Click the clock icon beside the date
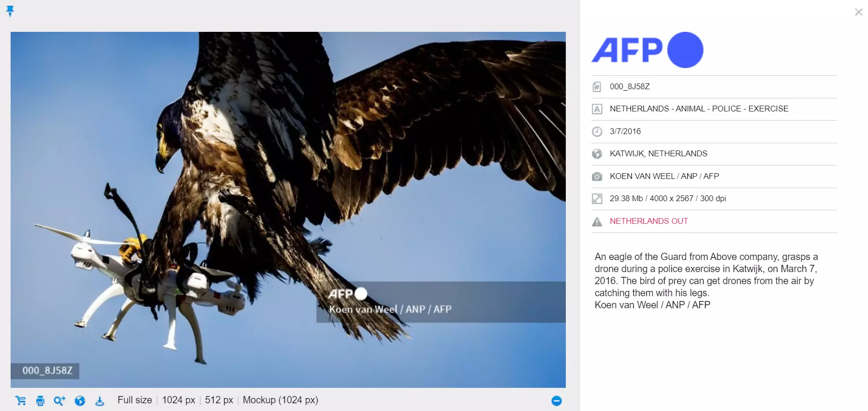The height and width of the screenshot is (411, 868). (x=597, y=131)
